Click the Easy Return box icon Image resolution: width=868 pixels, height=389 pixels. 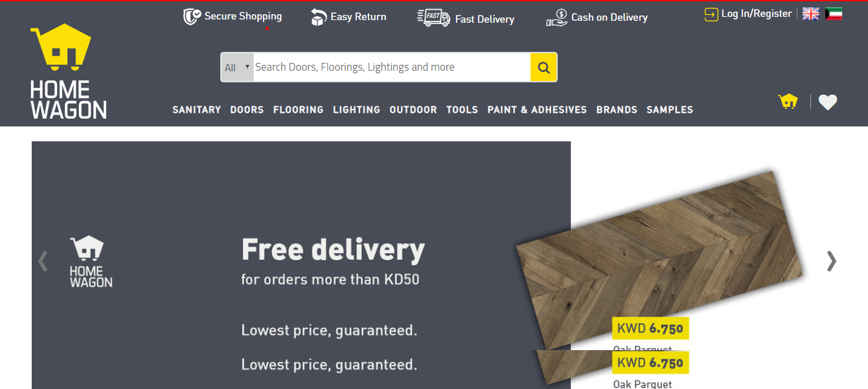pyautogui.click(x=318, y=18)
